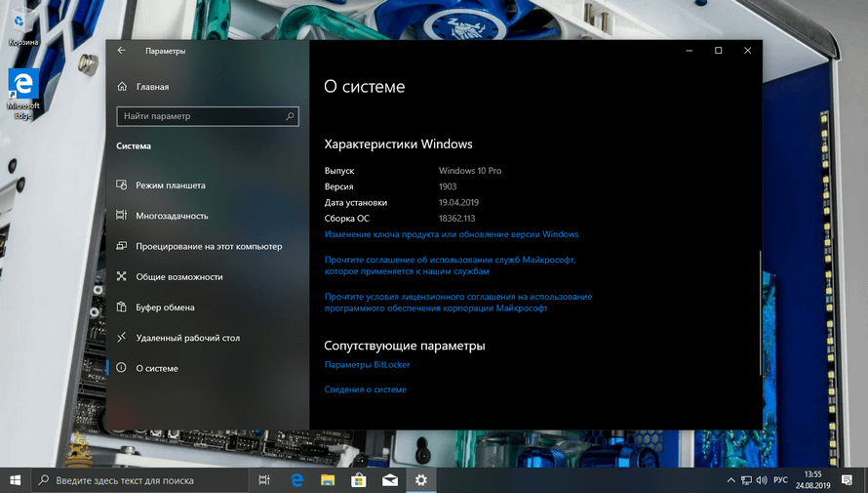Click the install date 19.04.2019
This screenshot has width=868, height=493.
click(458, 203)
